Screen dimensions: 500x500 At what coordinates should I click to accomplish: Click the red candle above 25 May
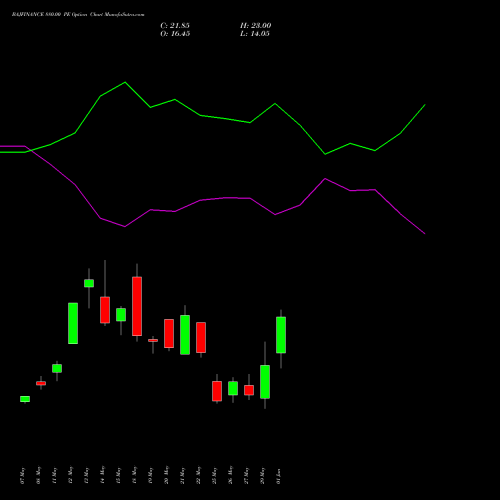point(217,391)
